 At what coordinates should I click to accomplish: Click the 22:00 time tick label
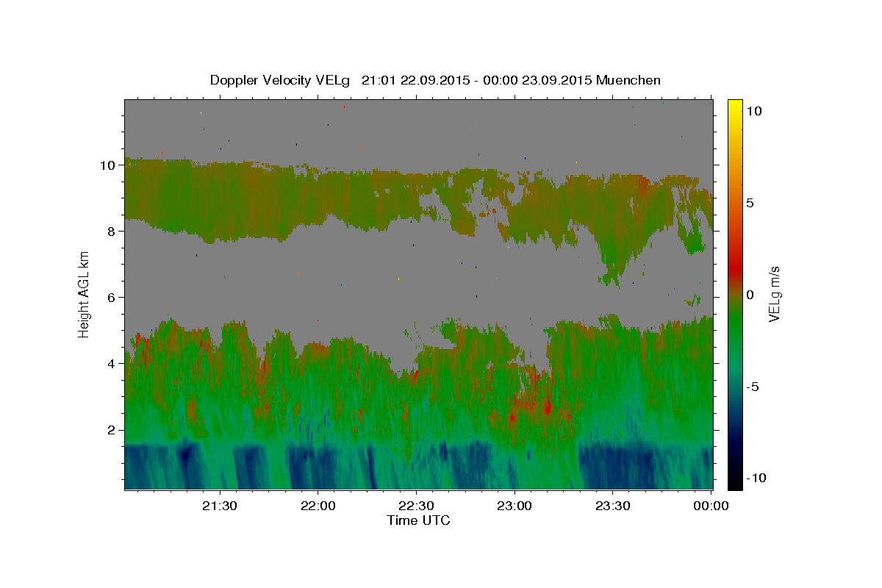coord(318,506)
